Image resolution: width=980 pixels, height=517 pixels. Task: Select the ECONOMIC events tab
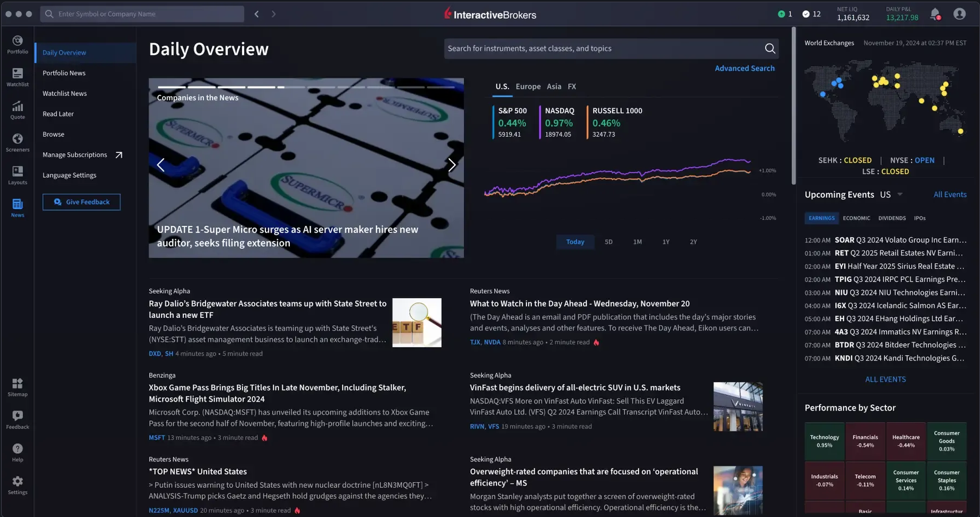(x=856, y=218)
